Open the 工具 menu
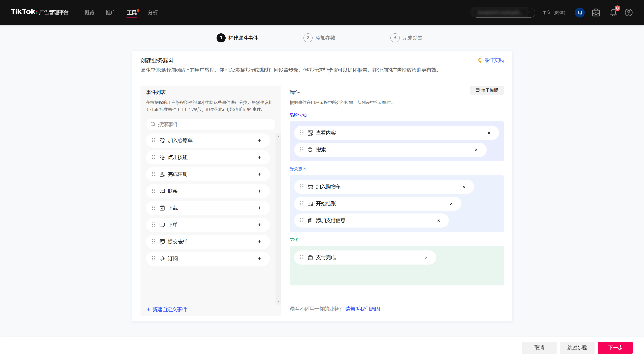Screen dimensions: 644x357 click(131, 12)
